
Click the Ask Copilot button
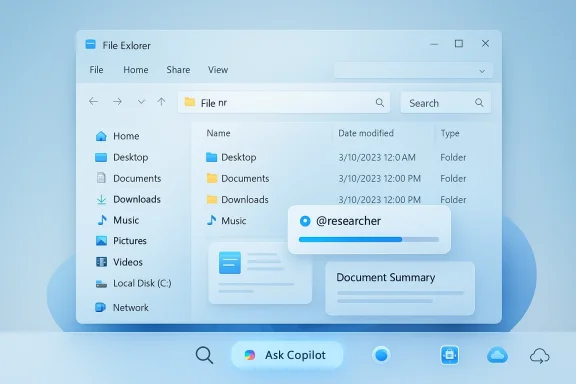[287, 355]
